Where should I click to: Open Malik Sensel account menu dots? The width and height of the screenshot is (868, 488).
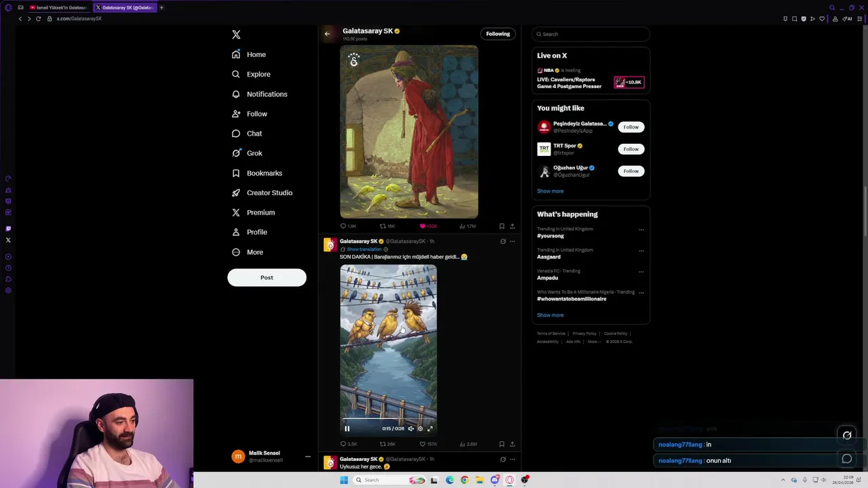307,457
